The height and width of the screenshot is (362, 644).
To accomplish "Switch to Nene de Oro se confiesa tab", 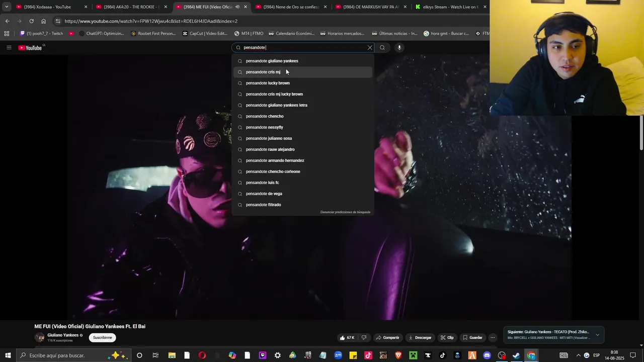I will [291, 7].
